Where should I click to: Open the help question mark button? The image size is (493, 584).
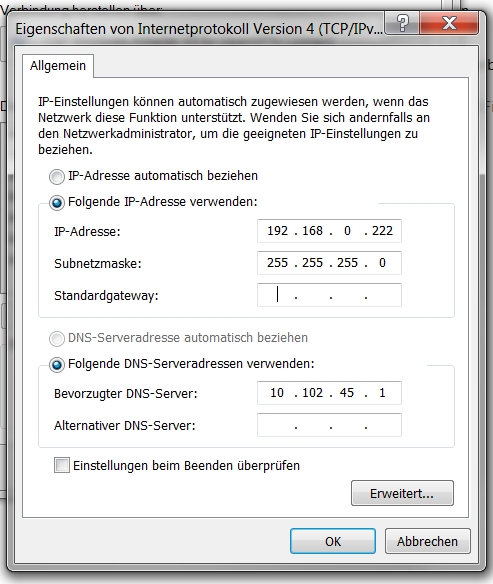point(402,23)
